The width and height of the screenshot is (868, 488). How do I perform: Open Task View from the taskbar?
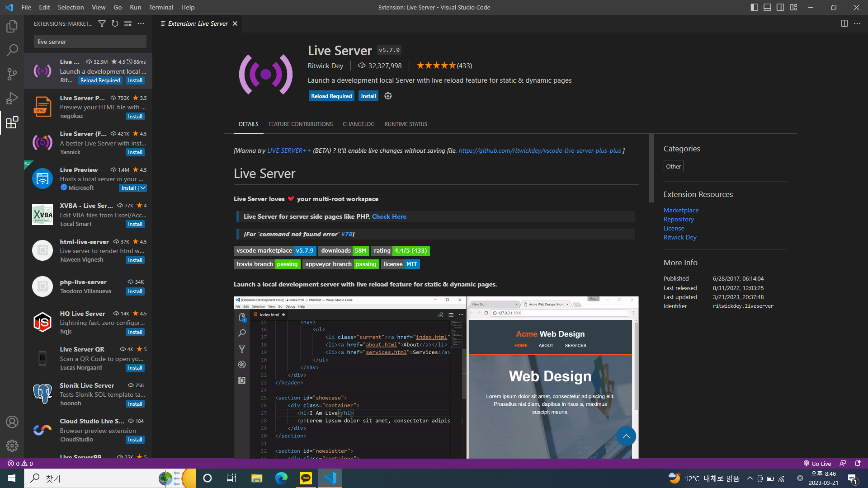231,478
